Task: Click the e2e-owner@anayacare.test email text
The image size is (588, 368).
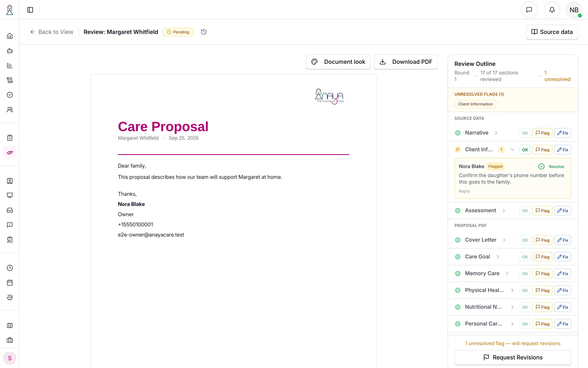Action: (151, 235)
